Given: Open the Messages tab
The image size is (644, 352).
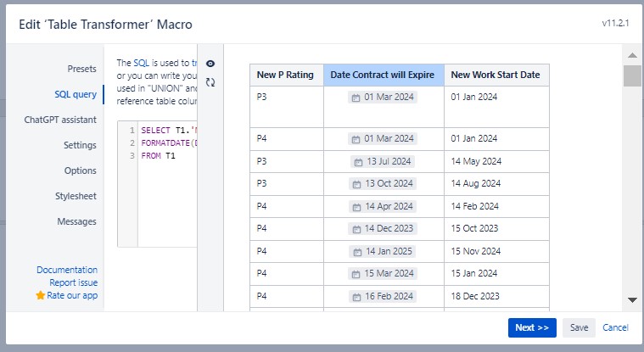Looking at the screenshot, I should [x=77, y=221].
